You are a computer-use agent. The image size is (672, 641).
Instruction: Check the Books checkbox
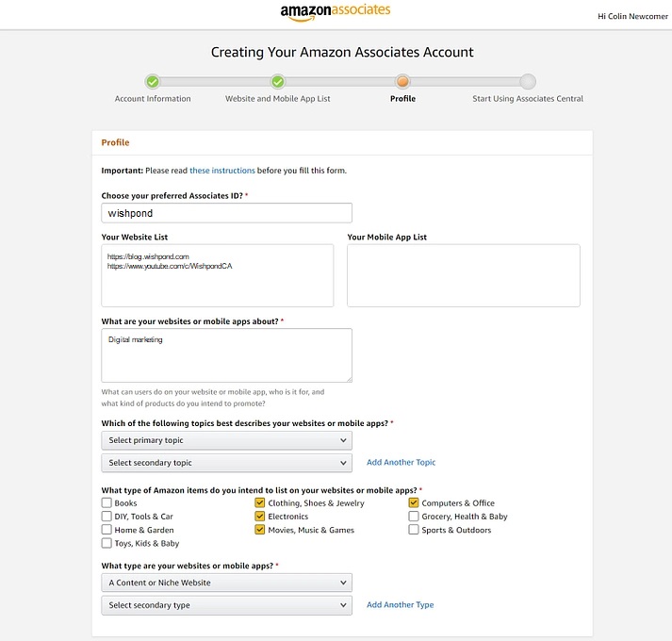click(107, 502)
